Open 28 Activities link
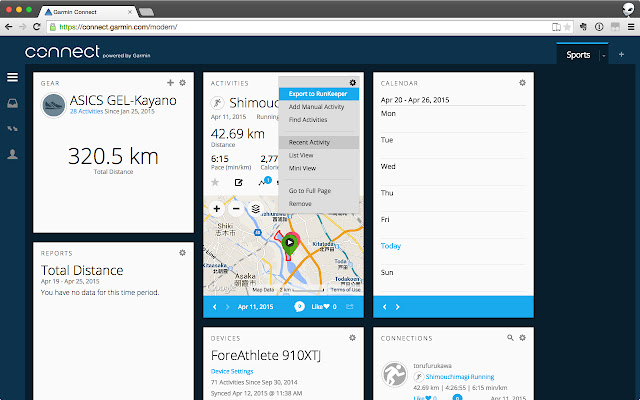 tap(87, 111)
